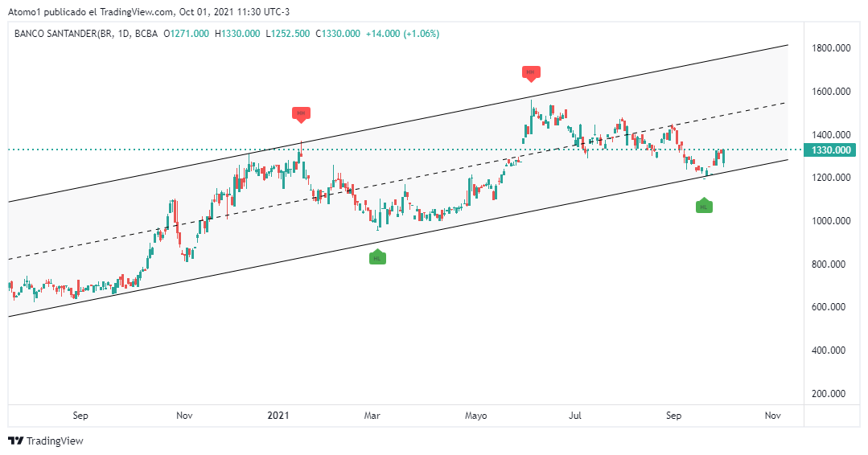Viewport: 868px width, 455px height.
Task: Select the green HL marker below the September 2021 low
Action: 704,206
